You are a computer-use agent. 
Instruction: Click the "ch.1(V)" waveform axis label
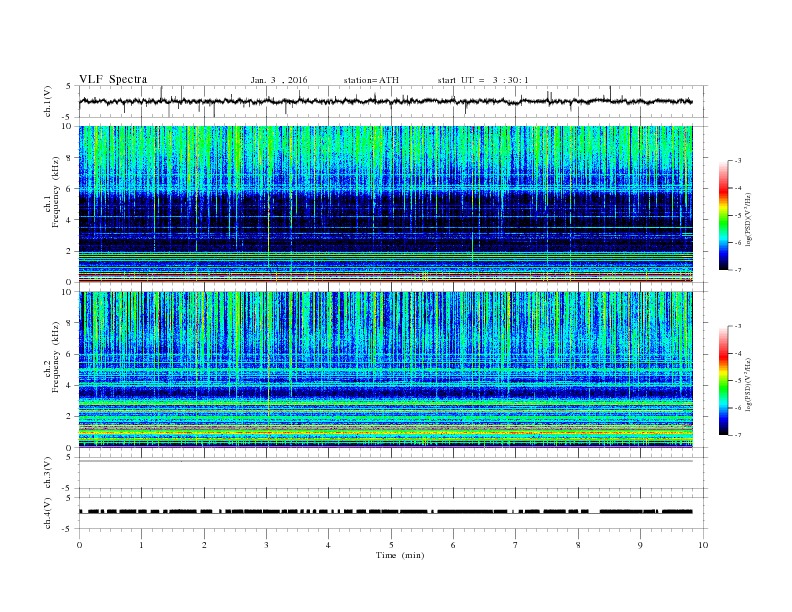[x=48, y=101]
